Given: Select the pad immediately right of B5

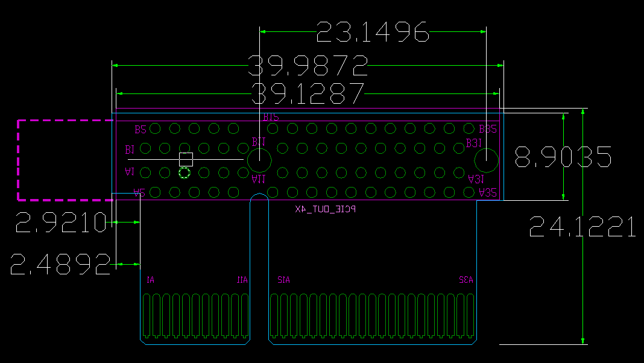Looking at the screenshot, I should tap(155, 128).
